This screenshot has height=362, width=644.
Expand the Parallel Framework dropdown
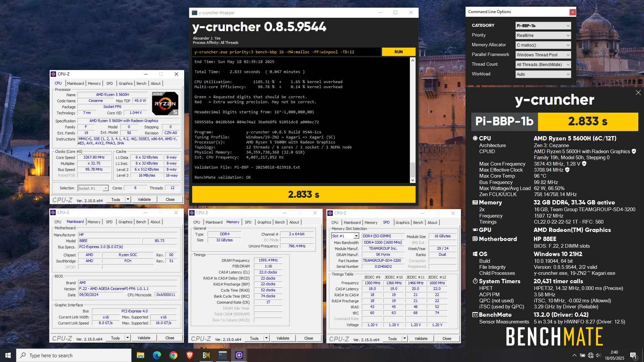pos(543,55)
